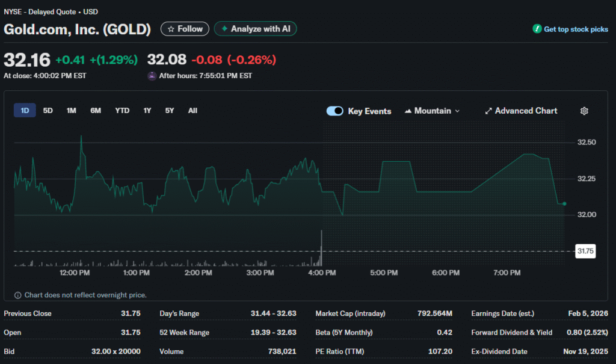Click the 31.75 previous close price marker

point(585,251)
